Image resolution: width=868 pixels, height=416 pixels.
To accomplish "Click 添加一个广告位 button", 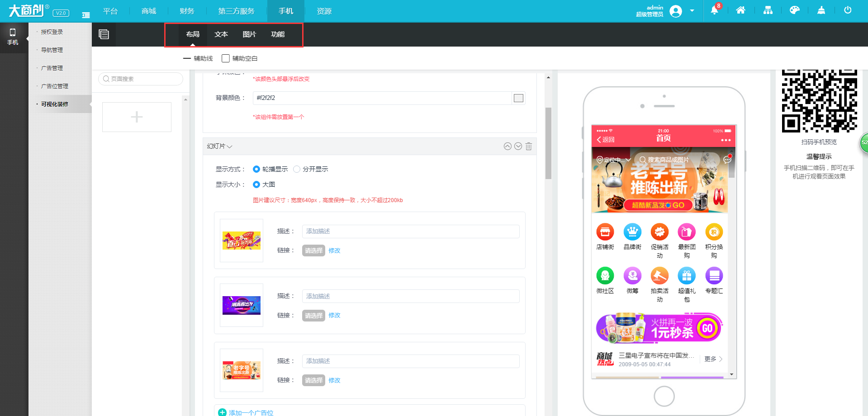I will [x=246, y=412].
